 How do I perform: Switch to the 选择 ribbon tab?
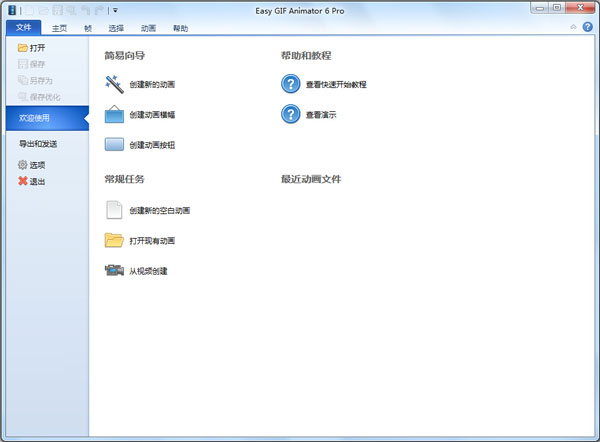coord(116,28)
